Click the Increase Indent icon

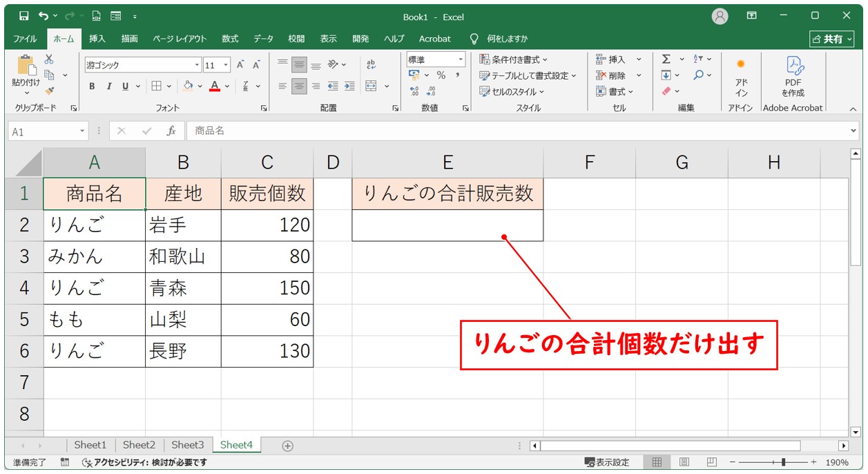coord(349,86)
